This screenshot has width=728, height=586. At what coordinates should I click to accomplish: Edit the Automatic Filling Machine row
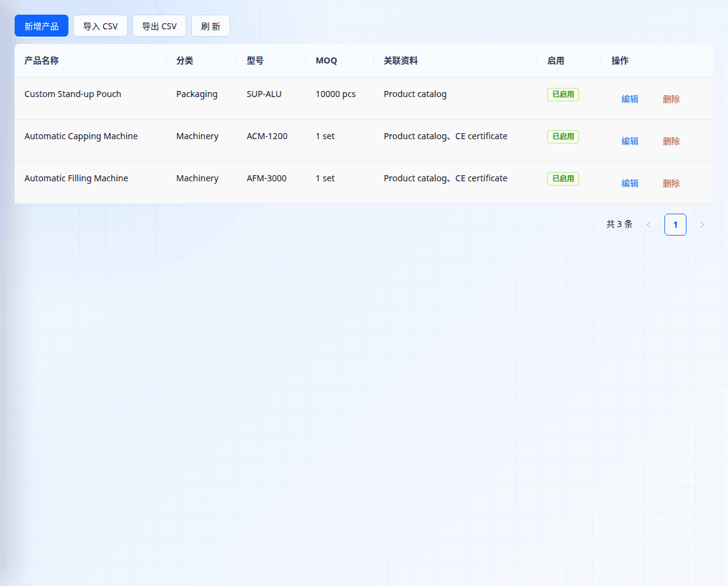(630, 183)
